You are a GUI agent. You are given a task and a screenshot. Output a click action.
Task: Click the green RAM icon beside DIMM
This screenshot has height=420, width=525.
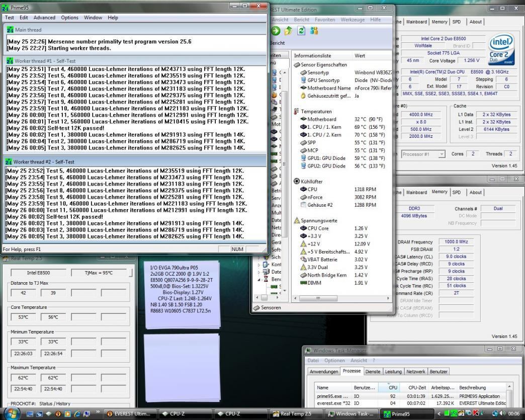pyautogui.click(x=303, y=283)
